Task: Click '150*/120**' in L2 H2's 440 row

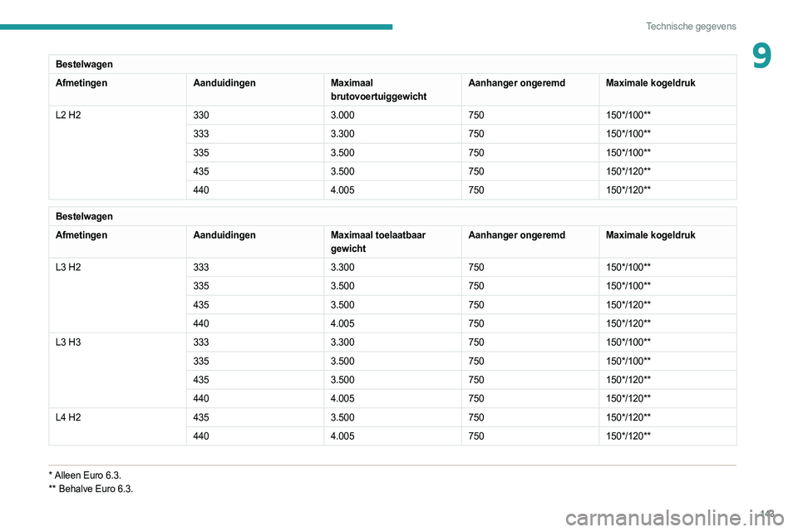Action: pos(628,190)
